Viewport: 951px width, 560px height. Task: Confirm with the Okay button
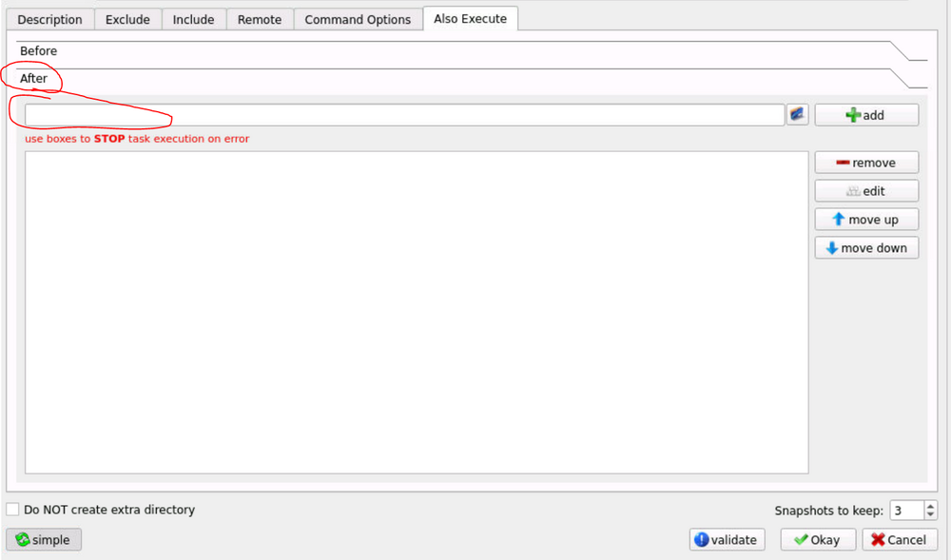click(818, 539)
